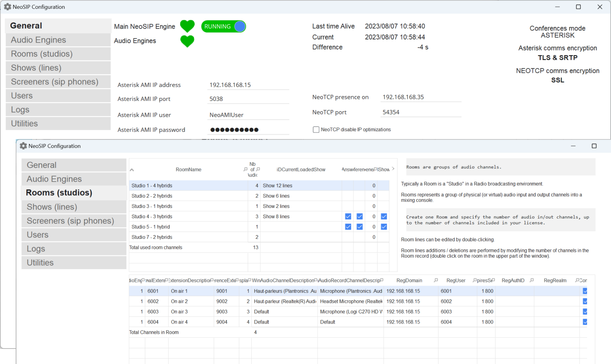Click the green heart beside Main NeoSIP Engine
Viewport: 611px width, 364px height.
point(187,26)
